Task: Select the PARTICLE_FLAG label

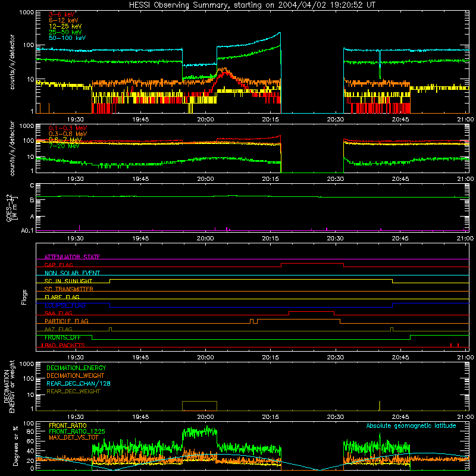Action: (x=67, y=321)
